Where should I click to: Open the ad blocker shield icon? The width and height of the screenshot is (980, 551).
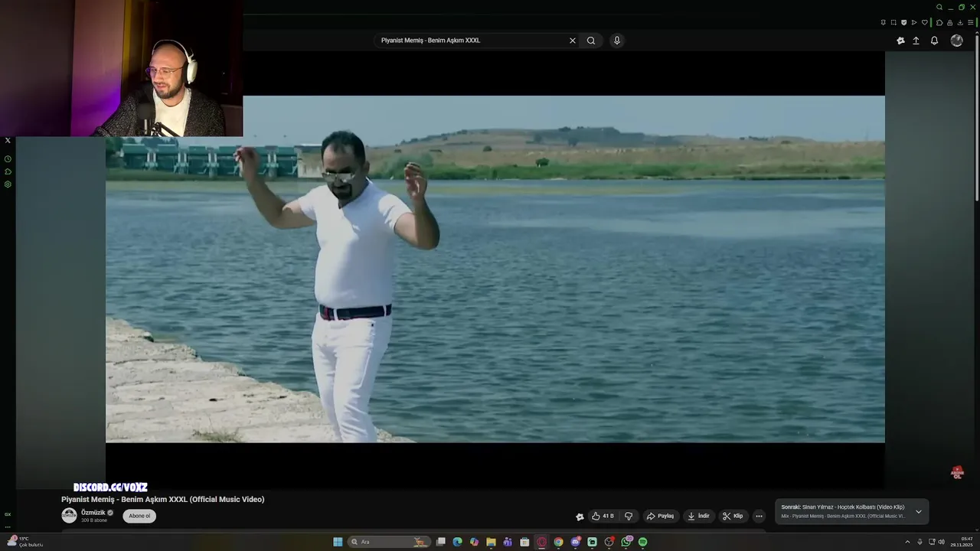903,22
